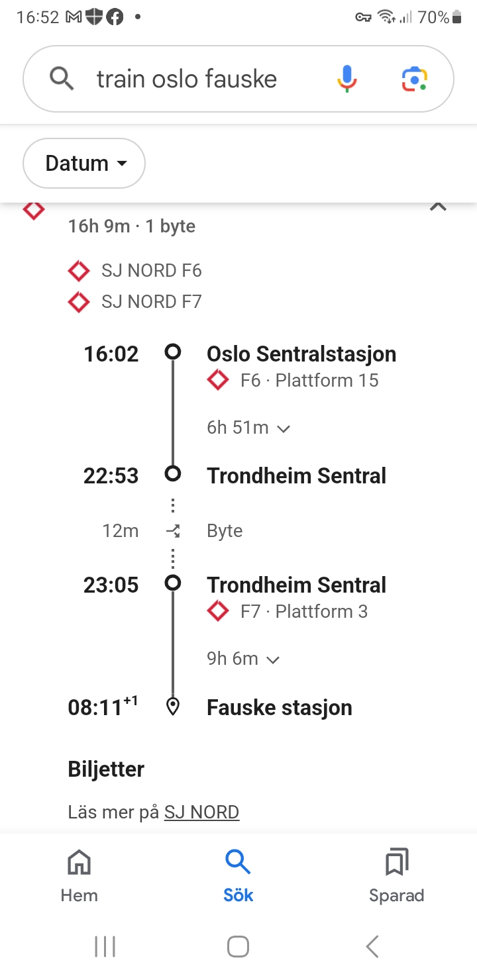The height and width of the screenshot is (980, 477).
Task: Expand the 9h 6m stops list
Action: tap(243, 659)
